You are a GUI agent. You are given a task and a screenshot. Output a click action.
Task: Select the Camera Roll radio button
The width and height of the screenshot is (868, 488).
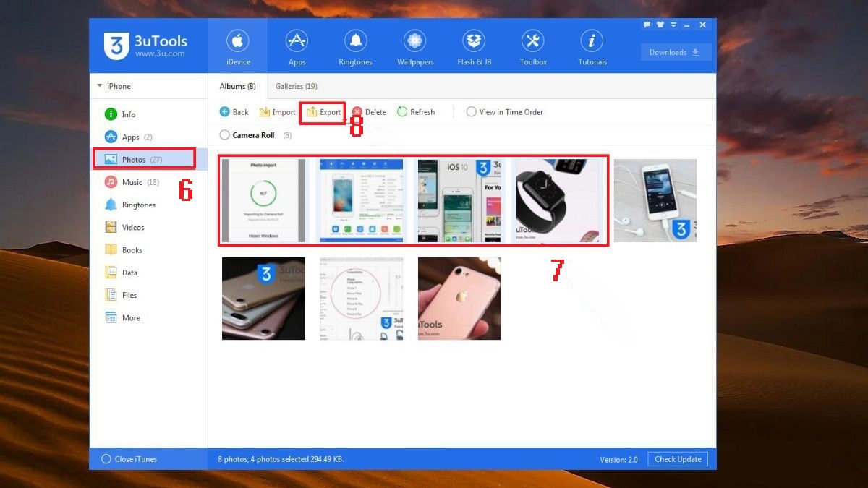coord(224,135)
